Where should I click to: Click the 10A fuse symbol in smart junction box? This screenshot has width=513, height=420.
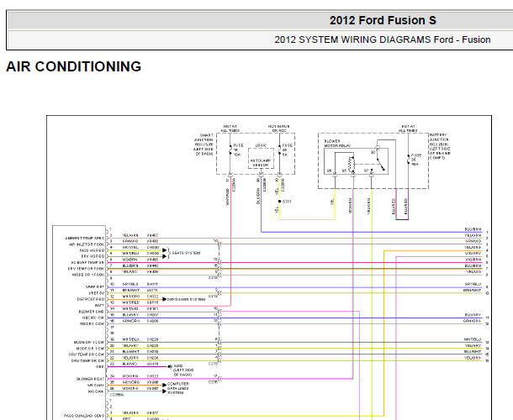click(x=230, y=150)
